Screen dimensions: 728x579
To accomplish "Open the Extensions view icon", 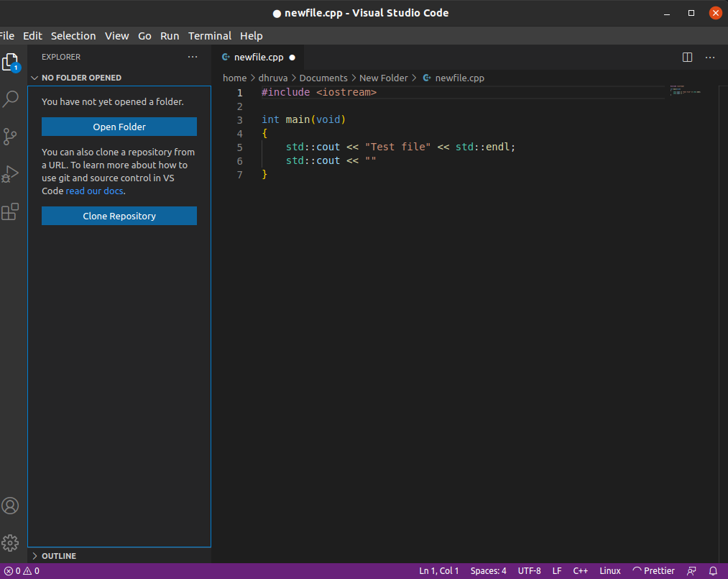I will coord(10,212).
